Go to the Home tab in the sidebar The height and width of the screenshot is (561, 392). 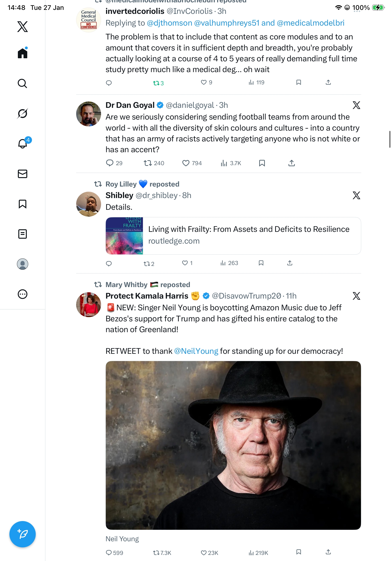click(x=23, y=53)
